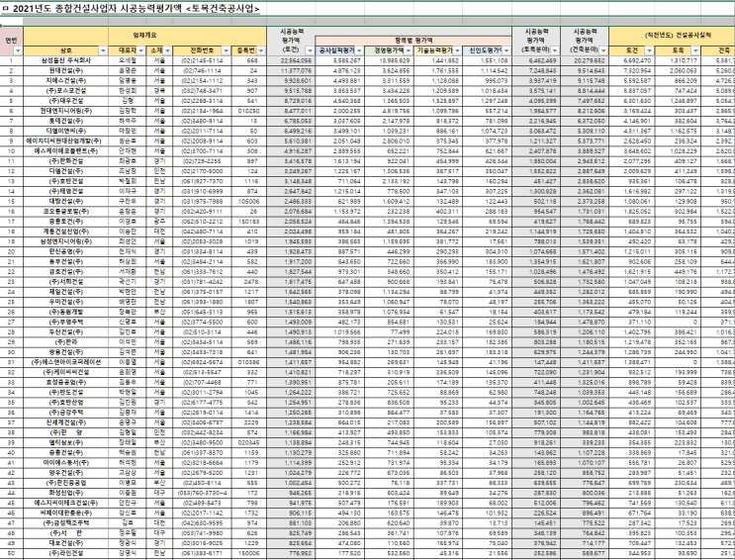Image resolution: width=735 pixels, height=560 pixels.
Task: Select the (주)태영건설 cell
Action: (x=65, y=191)
